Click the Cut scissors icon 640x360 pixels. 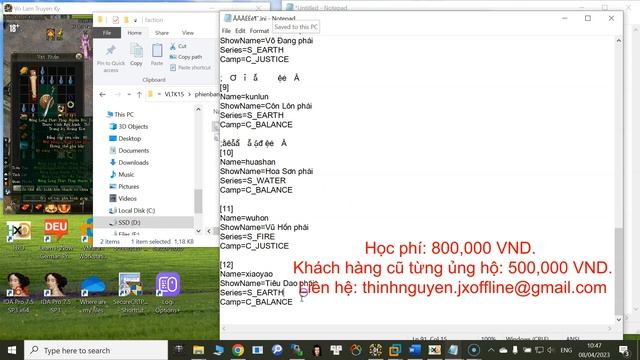[173, 46]
